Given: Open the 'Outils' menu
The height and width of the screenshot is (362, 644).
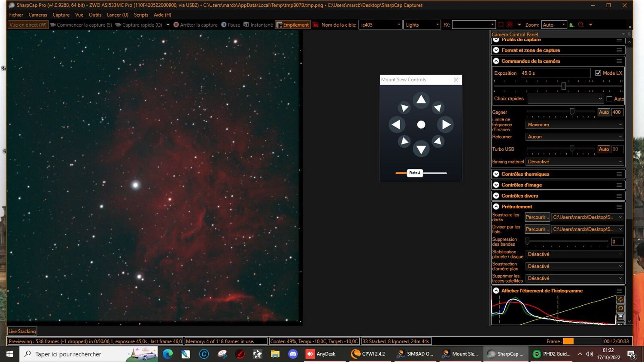Looking at the screenshot, I should coord(95,15).
